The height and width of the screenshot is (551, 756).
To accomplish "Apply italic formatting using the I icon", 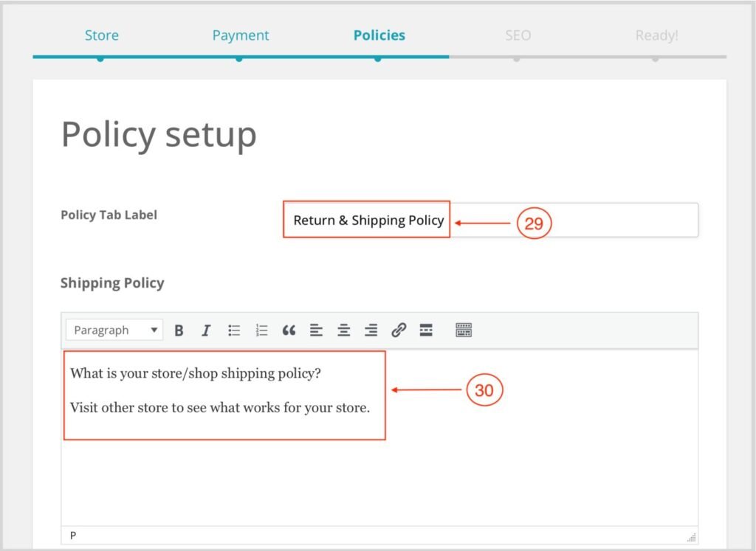I will pos(206,330).
